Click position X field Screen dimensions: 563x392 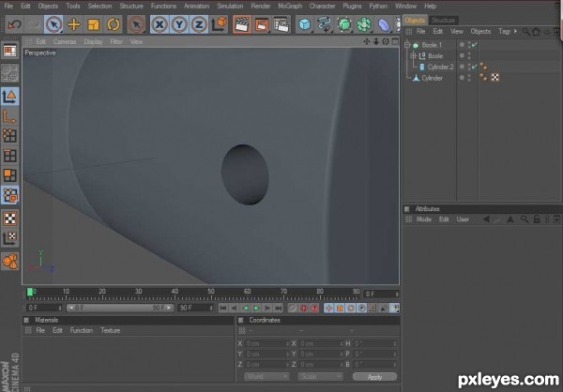pyautogui.click(x=266, y=343)
